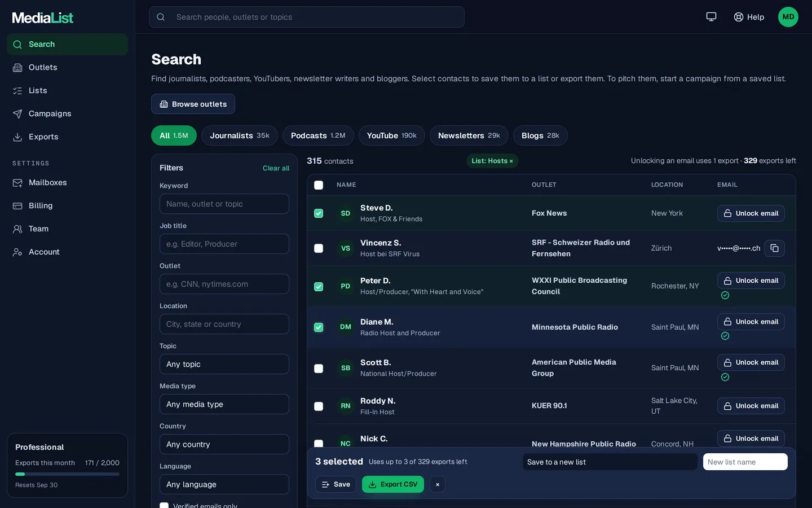Expand the Media type dropdown
The height and width of the screenshot is (508, 812).
click(224, 404)
